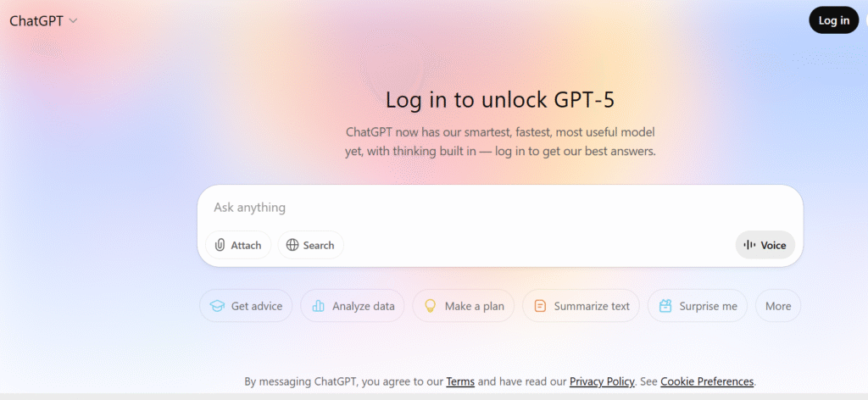Click the paperclip Attach icon
868x400 pixels.
pos(220,245)
